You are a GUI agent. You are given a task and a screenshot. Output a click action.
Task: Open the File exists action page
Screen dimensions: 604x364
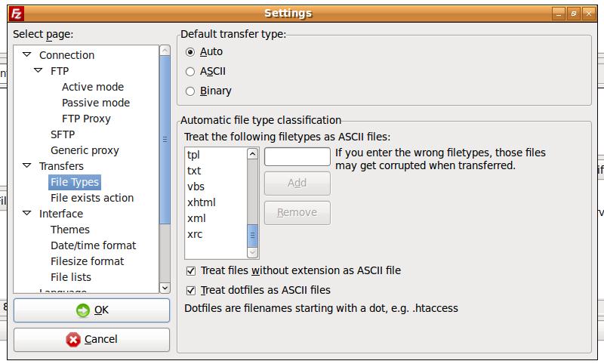(92, 198)
